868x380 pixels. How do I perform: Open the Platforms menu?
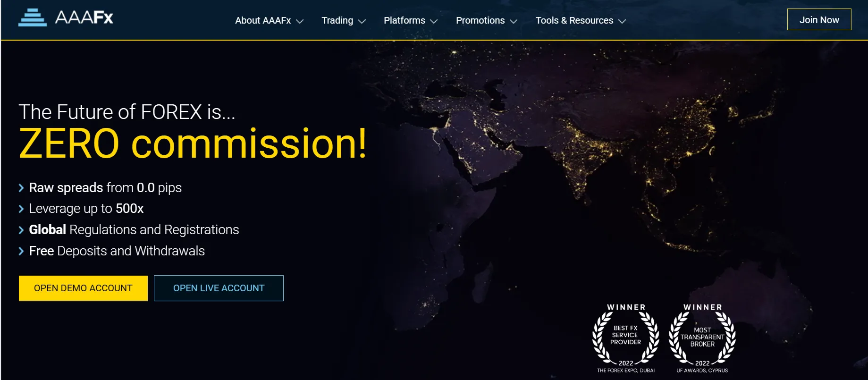[x=405, y=20]
